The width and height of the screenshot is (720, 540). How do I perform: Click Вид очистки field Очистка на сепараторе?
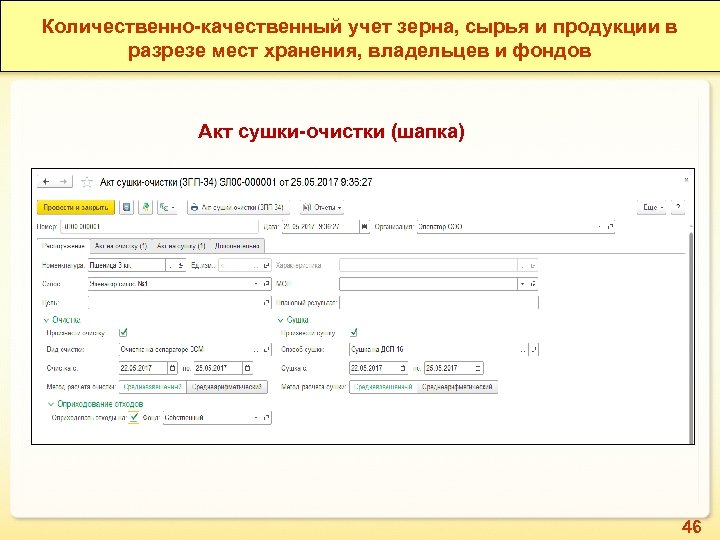coord(186,349)
